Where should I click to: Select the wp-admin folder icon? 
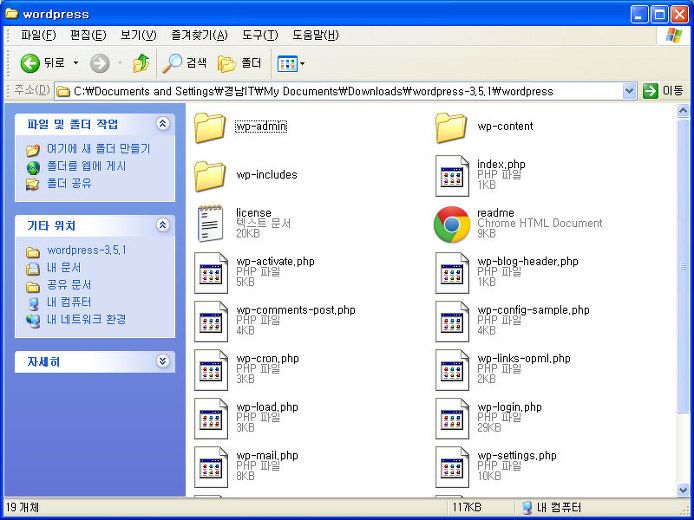coord(210,127)
